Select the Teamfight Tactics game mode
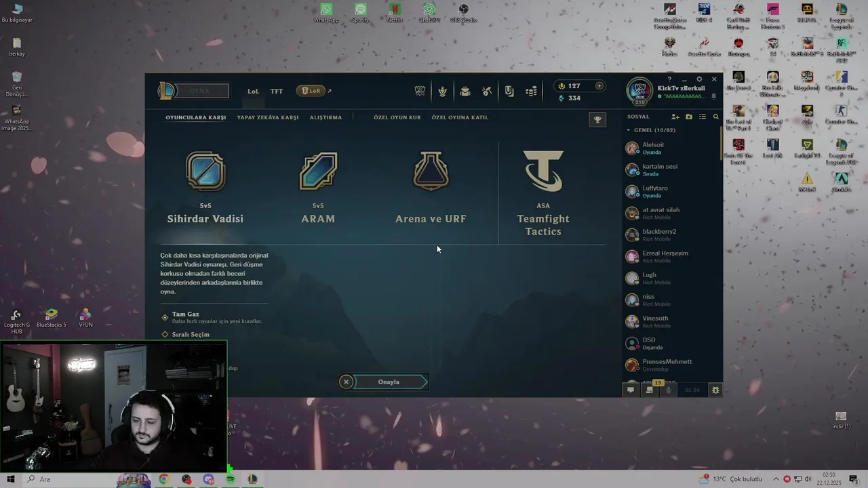Viewport: 868px width, 488px height. click(543, 194)
